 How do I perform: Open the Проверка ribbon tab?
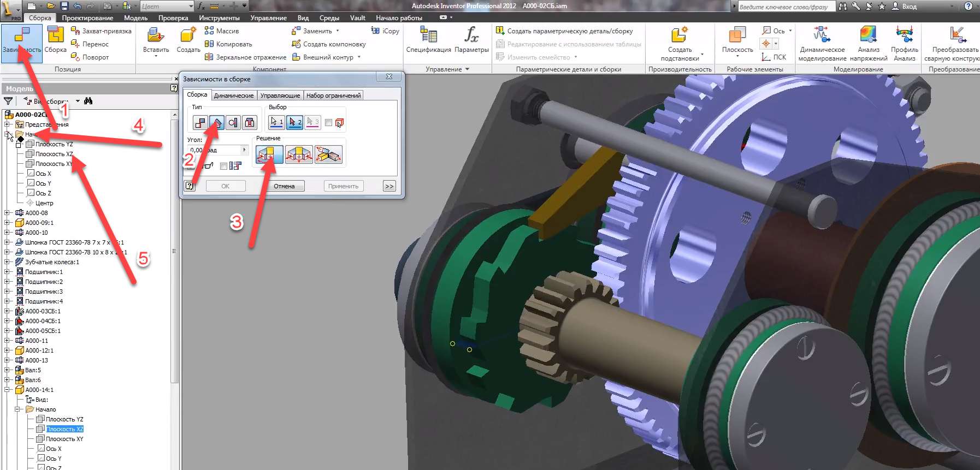pyautogui.click(x=173, y=18)
